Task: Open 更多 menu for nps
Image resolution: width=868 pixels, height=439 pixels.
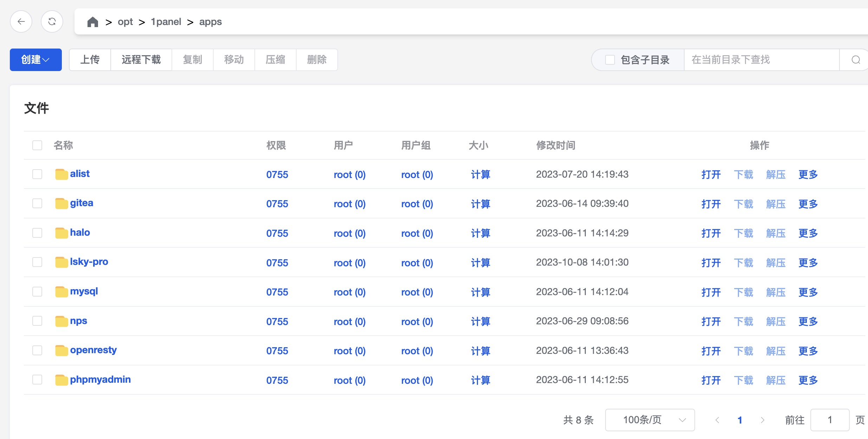Action: click(x=808, y=322)
